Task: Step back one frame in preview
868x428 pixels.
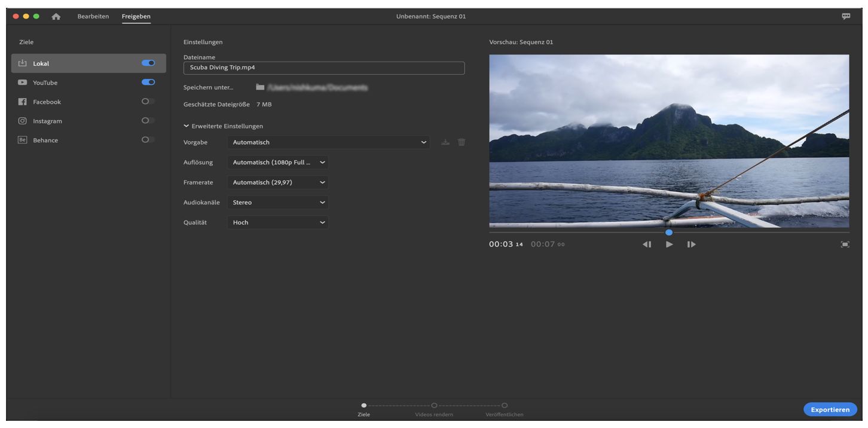Action: pos(647,244)
